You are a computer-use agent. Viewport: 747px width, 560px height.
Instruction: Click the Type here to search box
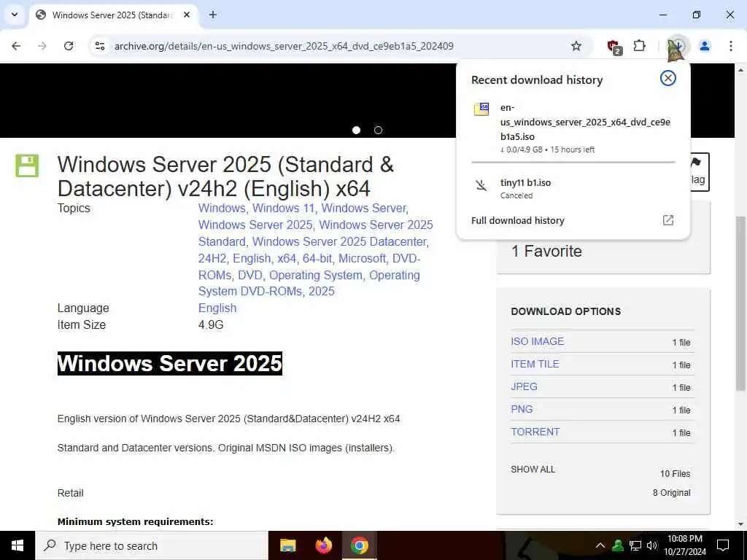(152, 545)
